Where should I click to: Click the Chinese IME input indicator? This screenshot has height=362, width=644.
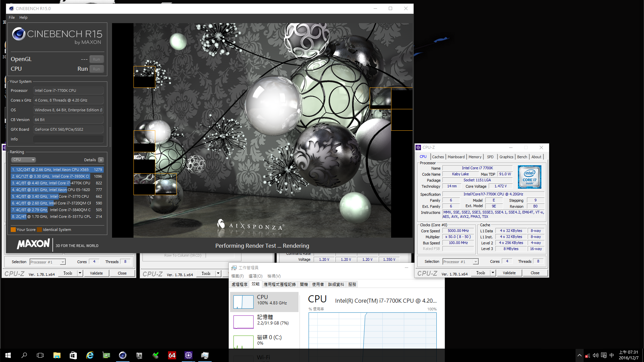pos(612,356)
